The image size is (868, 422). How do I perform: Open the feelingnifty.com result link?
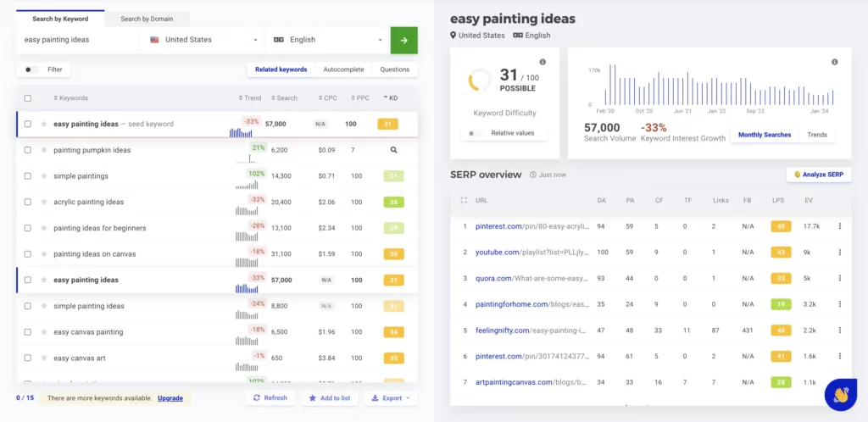(531, 330)
